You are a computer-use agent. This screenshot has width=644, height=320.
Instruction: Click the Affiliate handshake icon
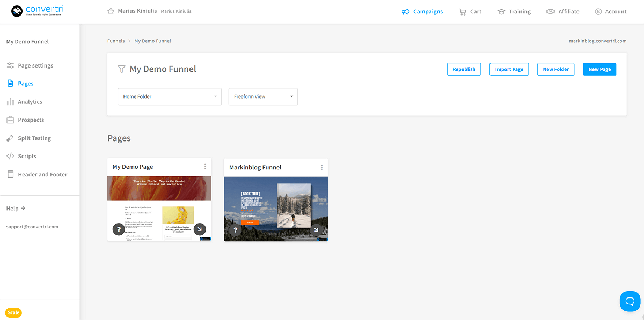point(550,11)
